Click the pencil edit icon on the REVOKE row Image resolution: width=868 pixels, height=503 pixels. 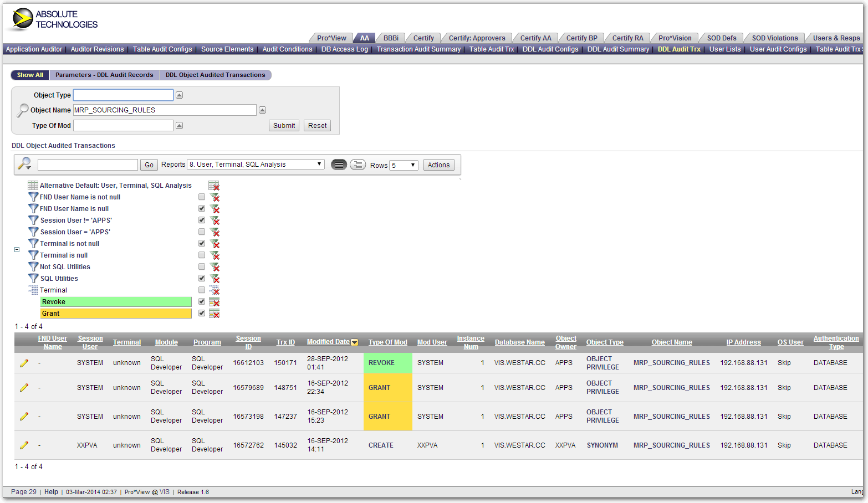coord(24,363)
